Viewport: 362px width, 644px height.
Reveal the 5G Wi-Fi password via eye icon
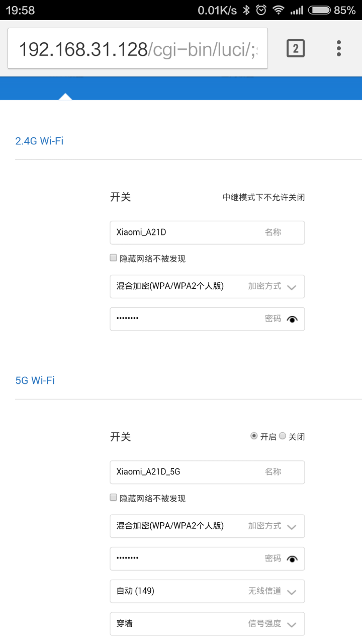coord(292,558)
